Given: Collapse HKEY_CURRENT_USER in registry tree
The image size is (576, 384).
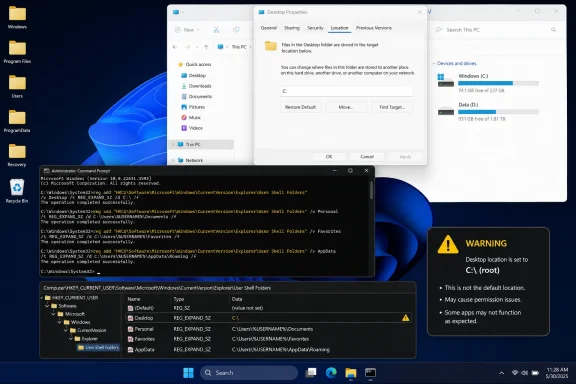Looking at the screenshot, I should [42, 298].
